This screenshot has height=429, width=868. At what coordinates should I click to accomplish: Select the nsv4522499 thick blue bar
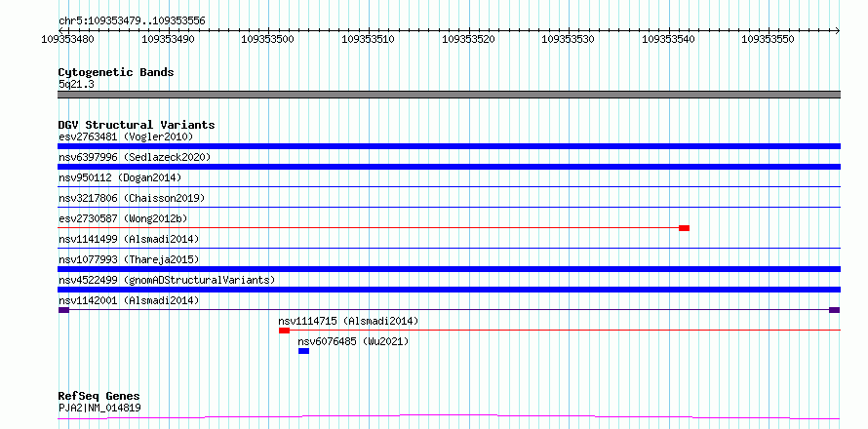tap(449, 290)
